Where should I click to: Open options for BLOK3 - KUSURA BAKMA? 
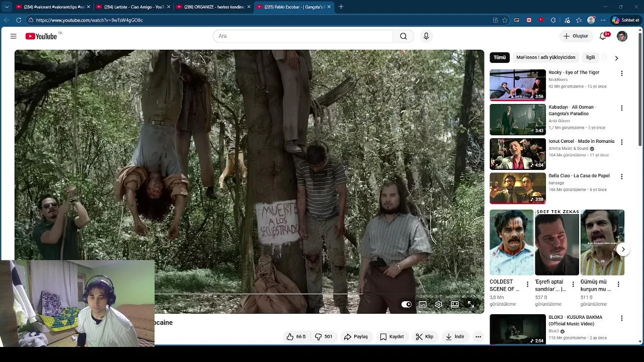coord(622,318)
